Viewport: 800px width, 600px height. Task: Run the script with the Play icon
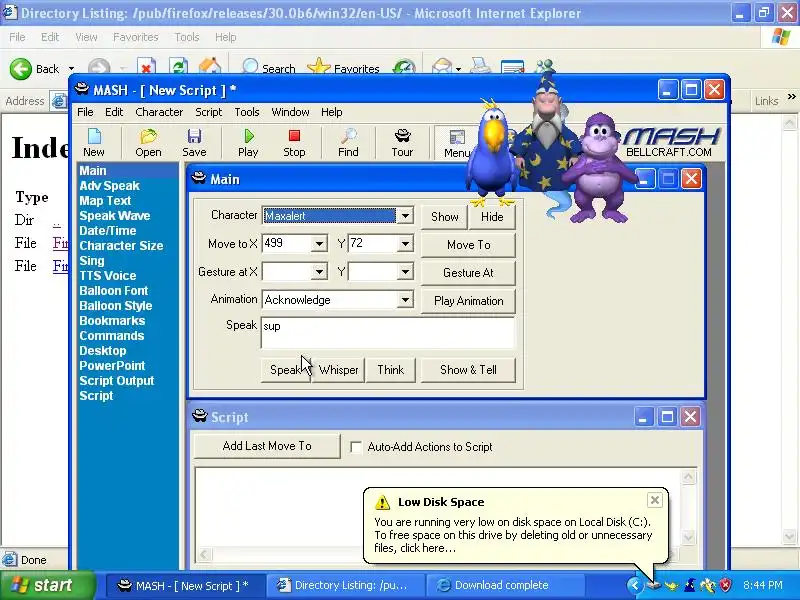pyautogui.click(x=248, y=142)
